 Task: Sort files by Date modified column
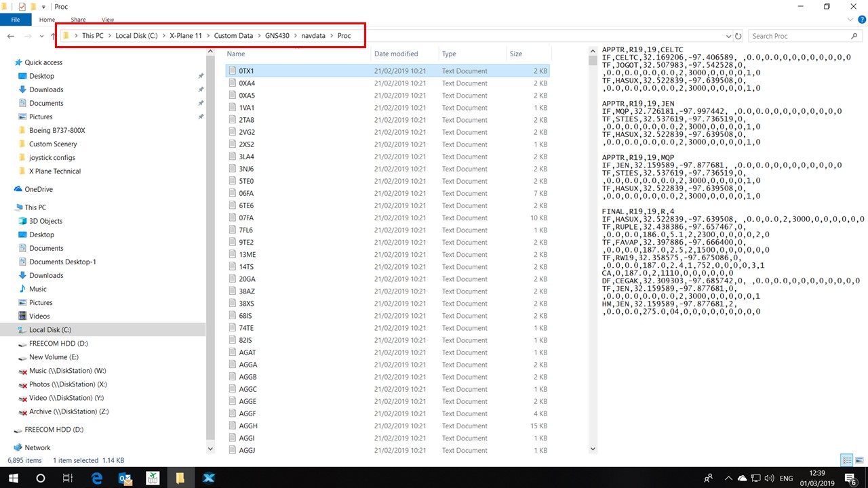point(396,54)
